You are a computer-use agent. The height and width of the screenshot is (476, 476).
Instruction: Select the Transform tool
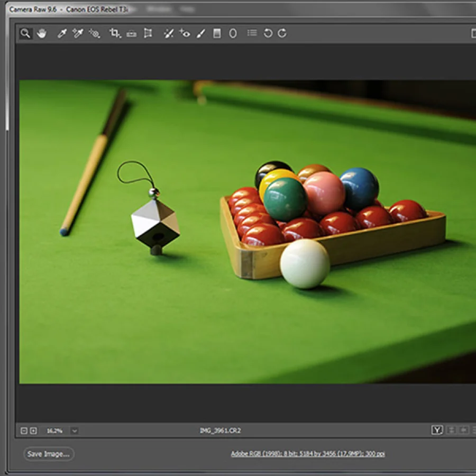148,33
